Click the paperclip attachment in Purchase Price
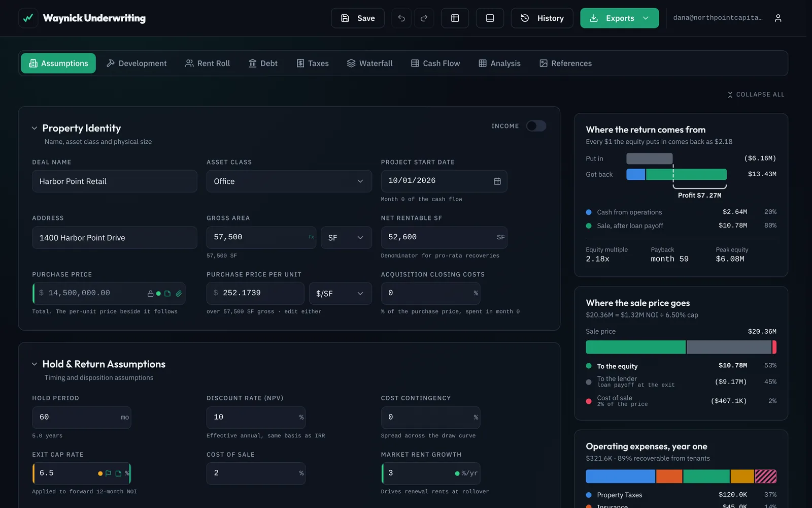Screen dimensions: 812x508 point(179,294)
